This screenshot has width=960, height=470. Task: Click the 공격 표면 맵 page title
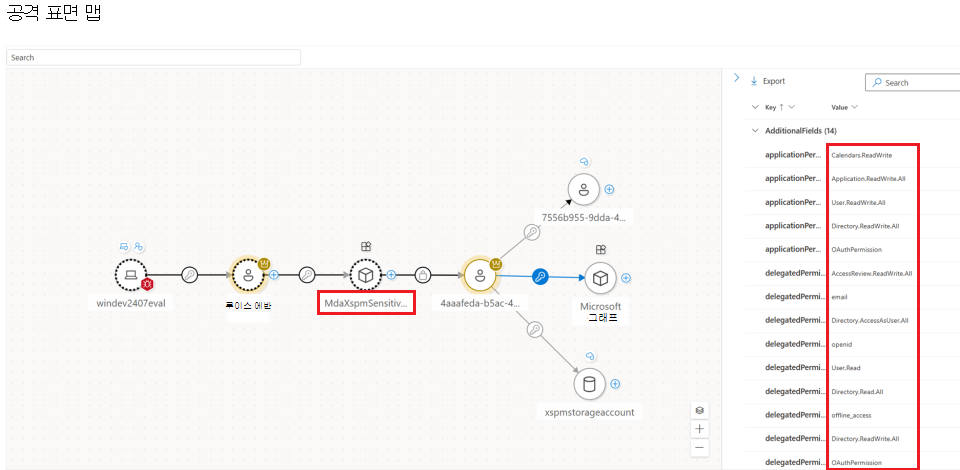pos(54,13)
